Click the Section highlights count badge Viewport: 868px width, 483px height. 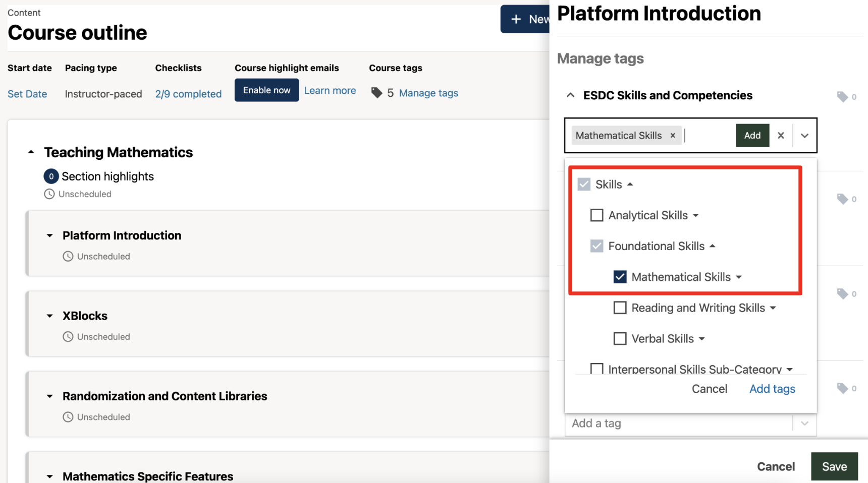click(x=51, y=176)
